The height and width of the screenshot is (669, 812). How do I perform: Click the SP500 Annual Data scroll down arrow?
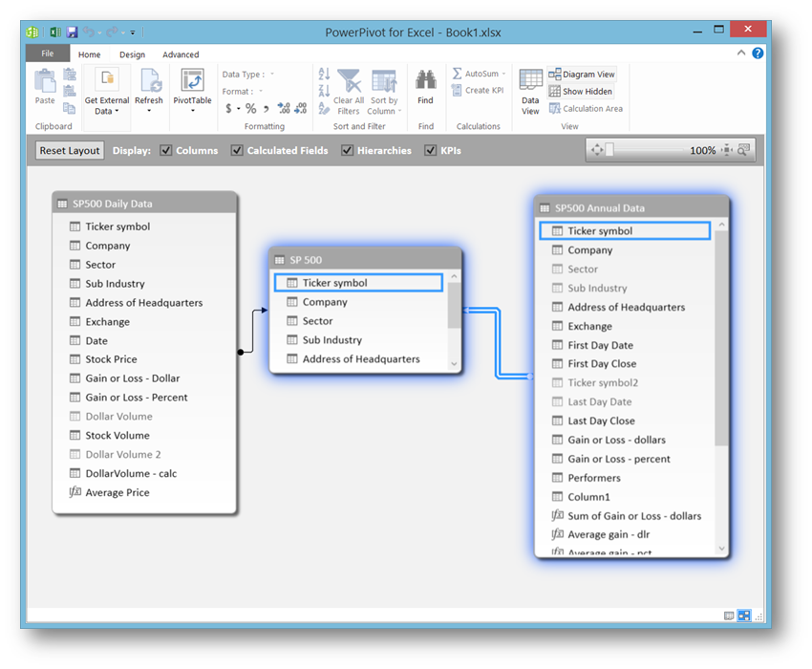(721, 548)
